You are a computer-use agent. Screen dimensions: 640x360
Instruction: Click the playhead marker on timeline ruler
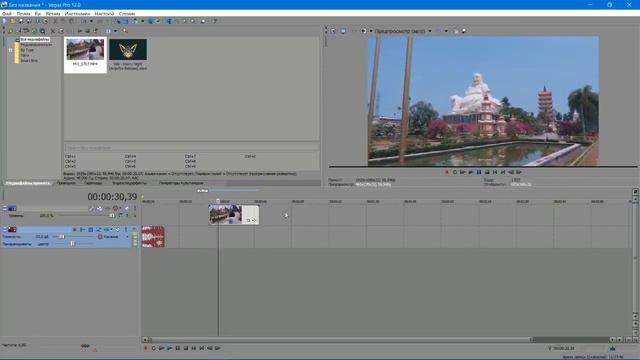(218, 200)
